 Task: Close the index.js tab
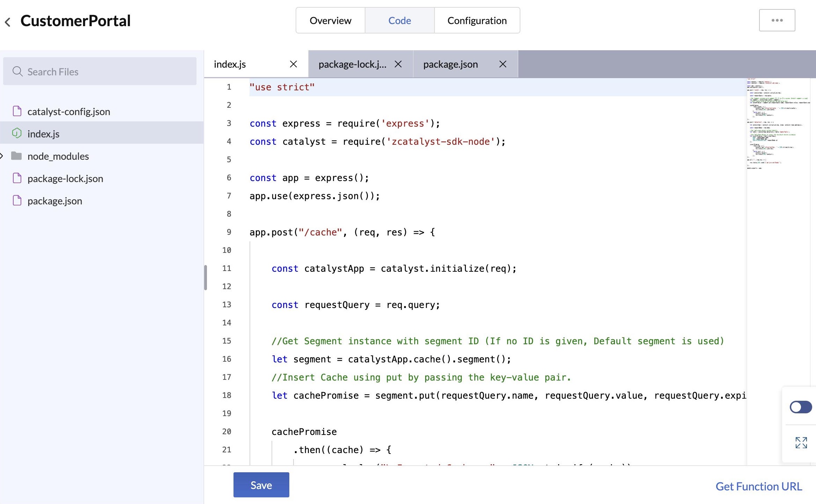(293, 64)
